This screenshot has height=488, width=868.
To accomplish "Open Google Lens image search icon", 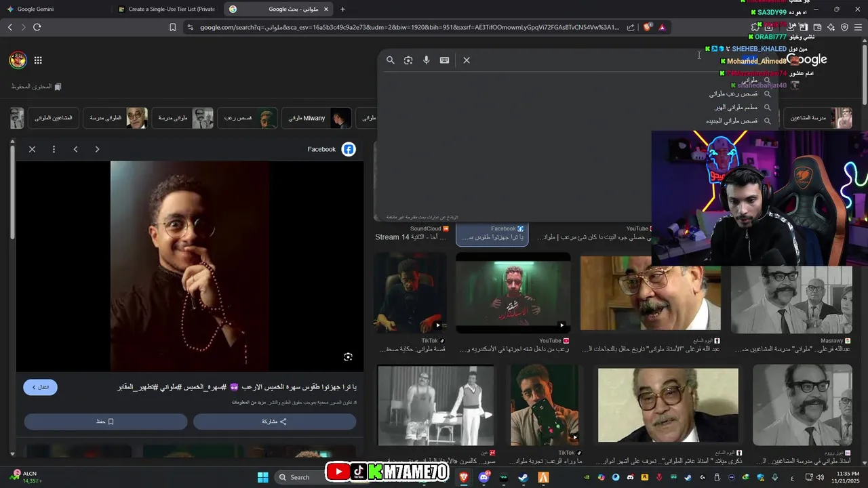I will (x=408, y=60).
